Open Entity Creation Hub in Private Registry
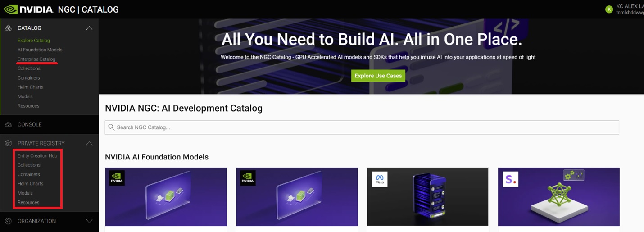This screenshot has height=232, width=644. tap(37, 156)
